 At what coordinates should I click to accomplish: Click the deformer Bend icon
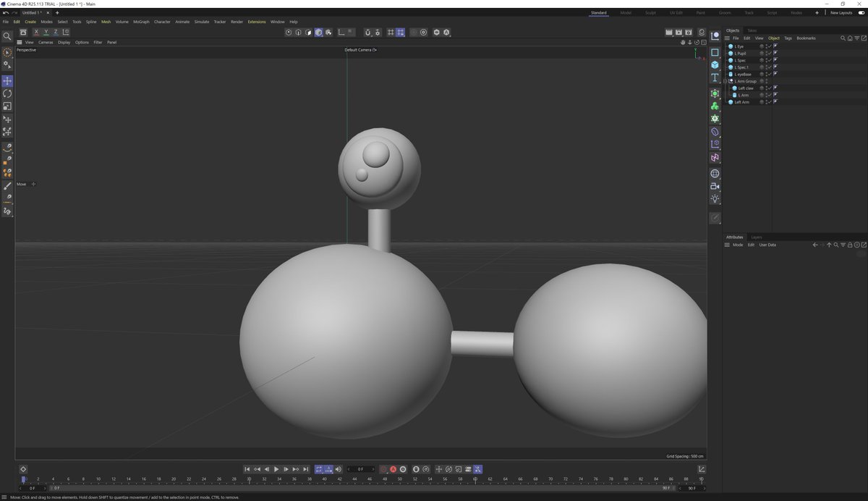pos(715,132)
